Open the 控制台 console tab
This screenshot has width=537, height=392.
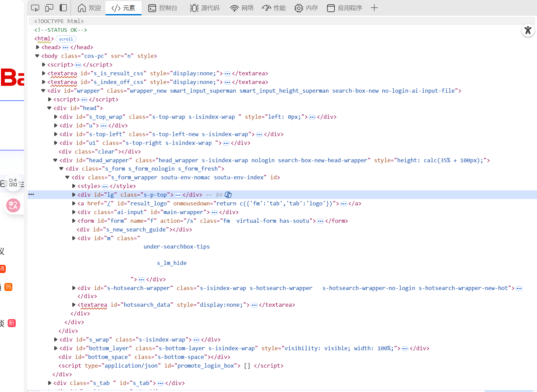pos(163,8)
